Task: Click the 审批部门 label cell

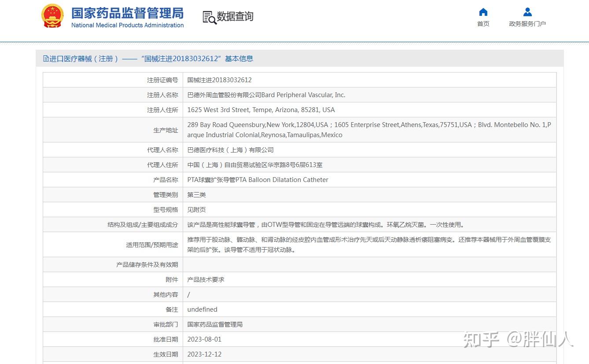Action: 113,324
